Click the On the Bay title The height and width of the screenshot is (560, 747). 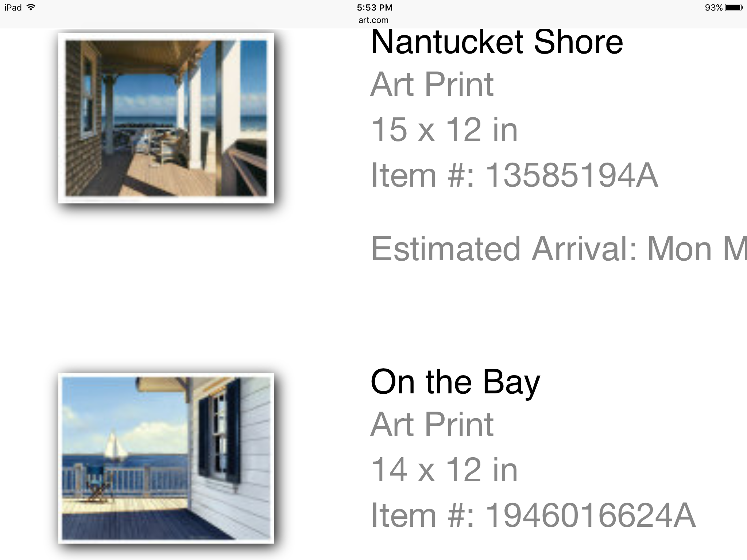[455, 382]
